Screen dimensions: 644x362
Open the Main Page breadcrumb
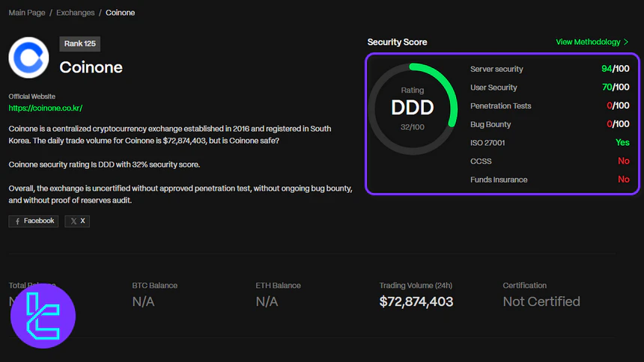pos(27,13)
